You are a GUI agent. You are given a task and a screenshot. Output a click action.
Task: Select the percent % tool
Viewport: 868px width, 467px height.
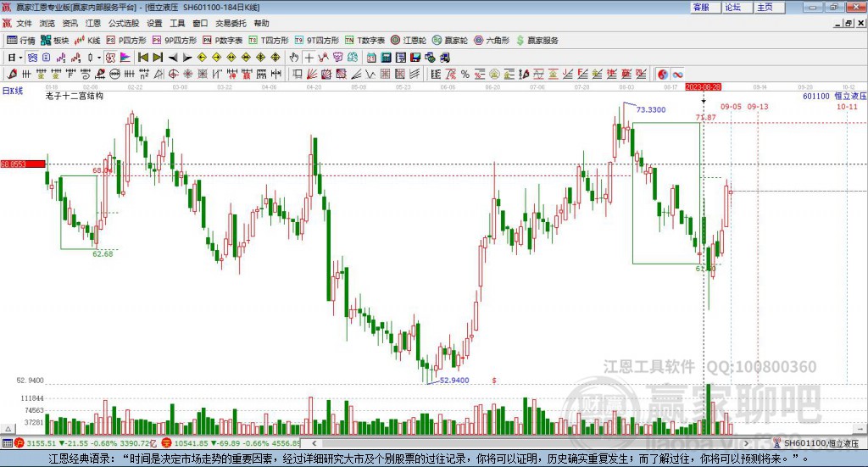point(465,74)
